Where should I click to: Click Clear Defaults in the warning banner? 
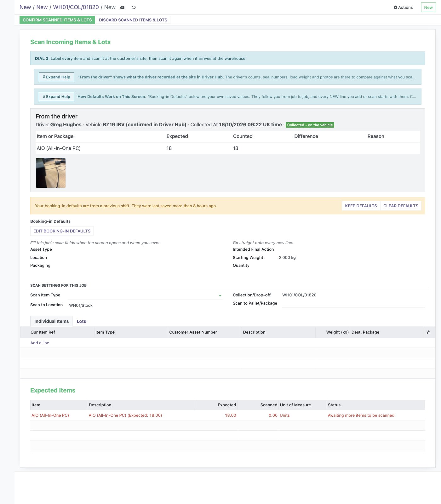(401, 206)
